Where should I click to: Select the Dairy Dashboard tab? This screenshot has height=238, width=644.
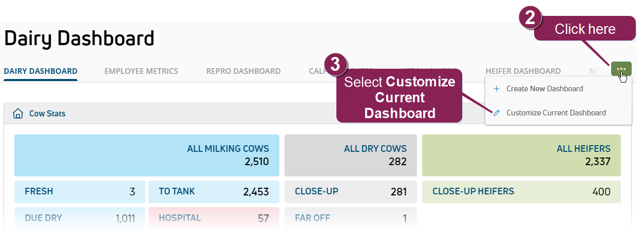coord(41,71)
